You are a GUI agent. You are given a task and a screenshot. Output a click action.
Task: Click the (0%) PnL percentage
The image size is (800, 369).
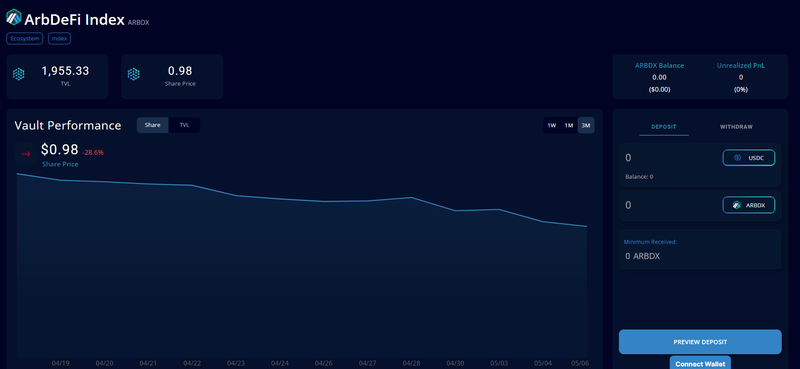pyautogui.click(x=741, y=89)
